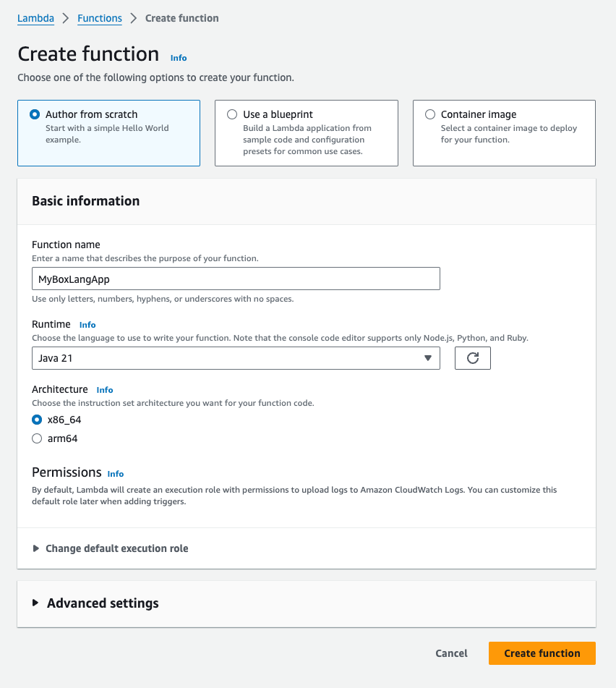Choose the x86_64 architecture
616x688 pixels.
[x=38, y=420]
